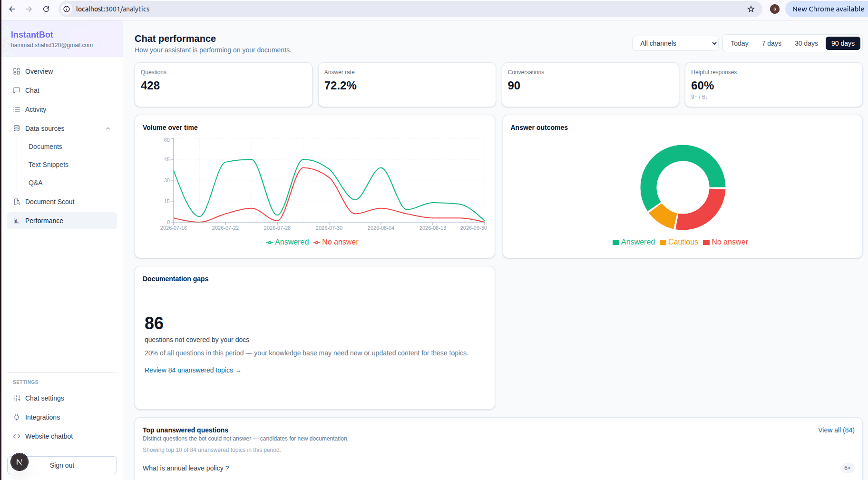Toggle the Answered series in volume legend

(288, 242)
